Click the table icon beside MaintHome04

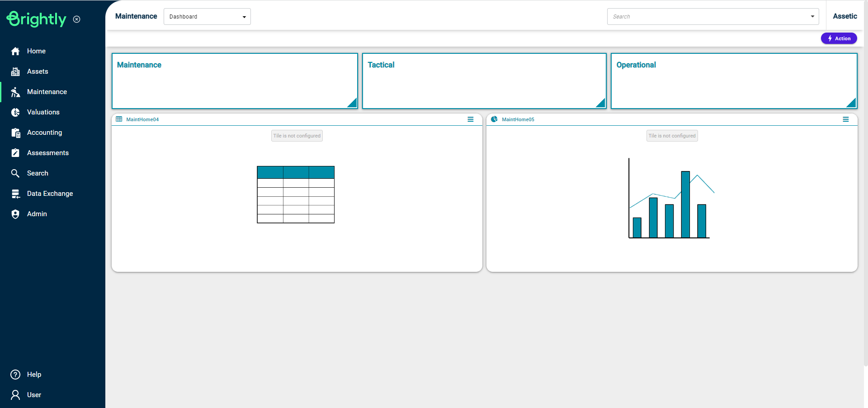click(119, 119)
